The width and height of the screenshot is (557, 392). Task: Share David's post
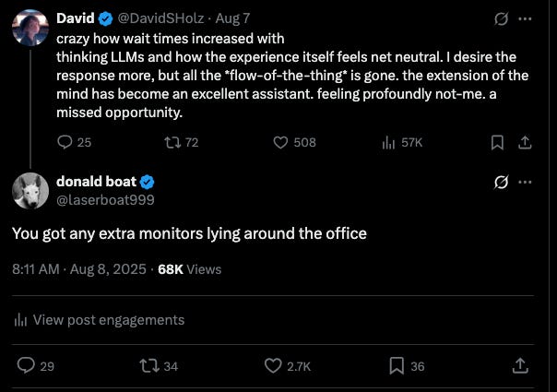point(525,142)
